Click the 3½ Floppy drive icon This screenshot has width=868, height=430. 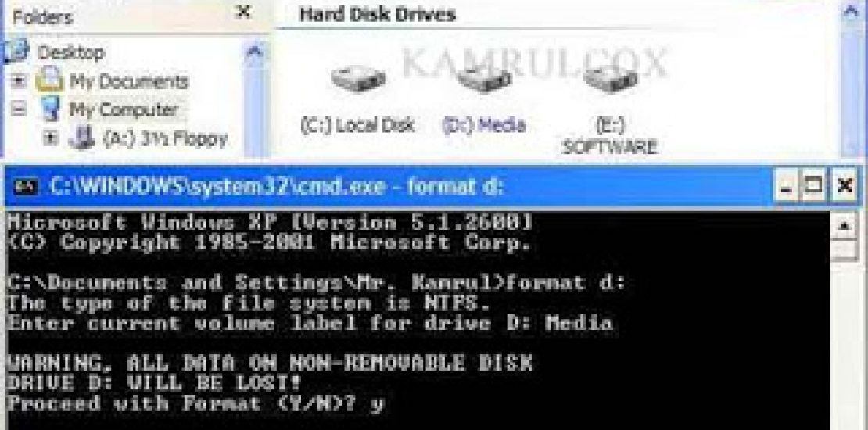tap(82, 138)
